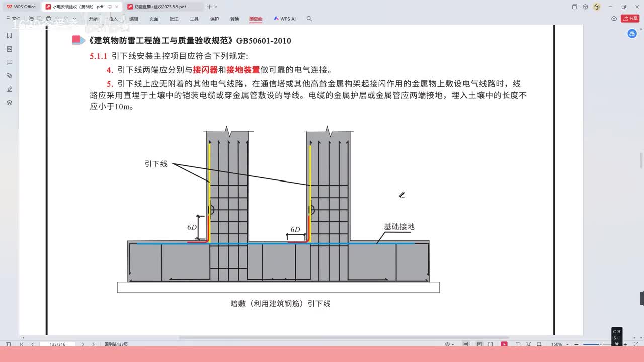Image resolution: width=644 pixels, height=362 pixels.
Task: Open the user avatar profile
Action: [x=597, y=7]
